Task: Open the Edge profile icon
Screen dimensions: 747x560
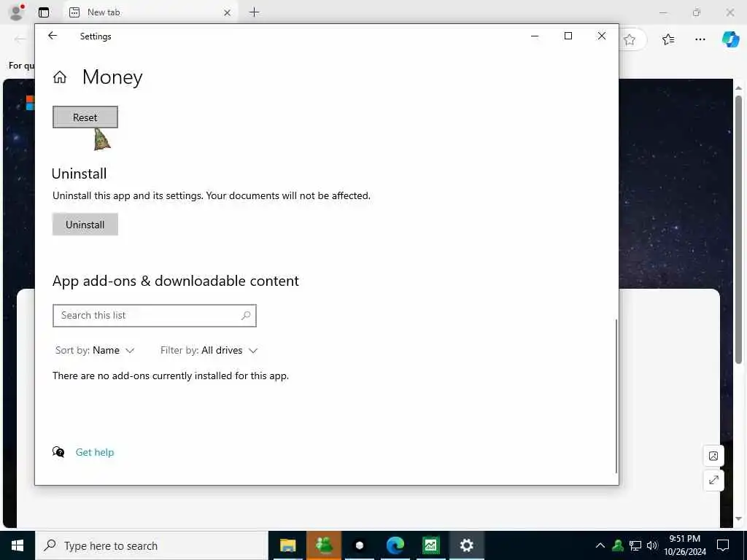Action: [17, 12]
